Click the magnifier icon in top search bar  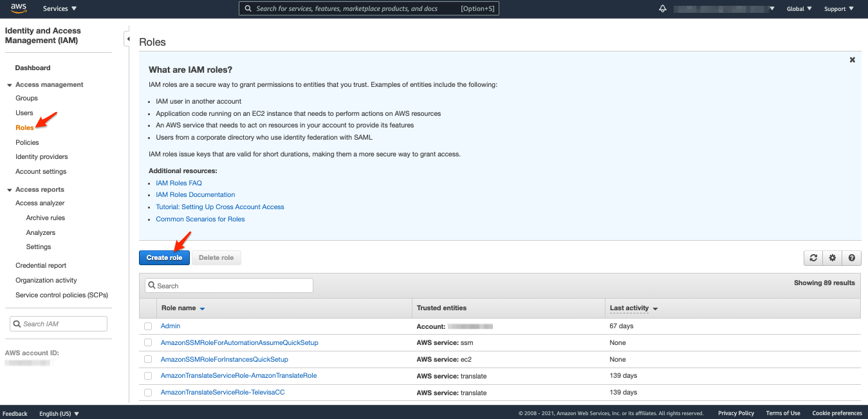pyautogui.click(x=248, y=8)
